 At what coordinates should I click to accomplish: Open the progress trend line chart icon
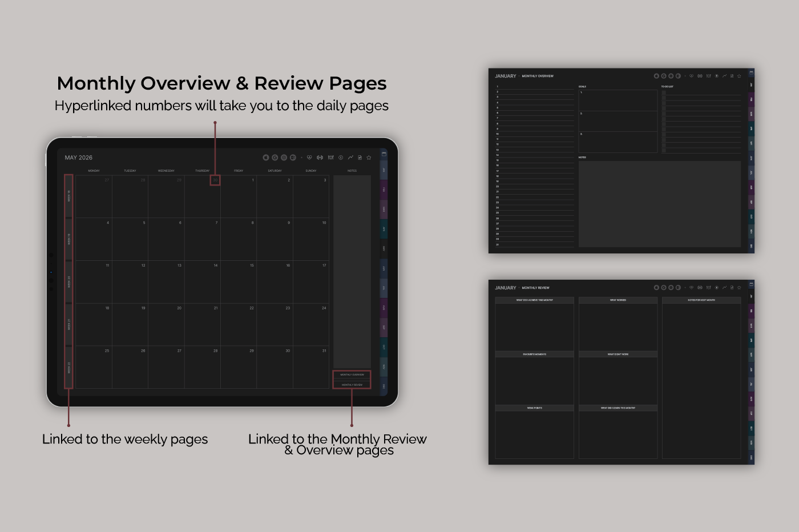point(350,158)
